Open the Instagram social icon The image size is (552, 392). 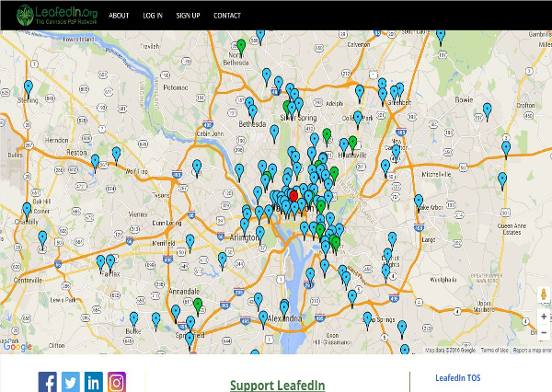(x=117, y=382)
